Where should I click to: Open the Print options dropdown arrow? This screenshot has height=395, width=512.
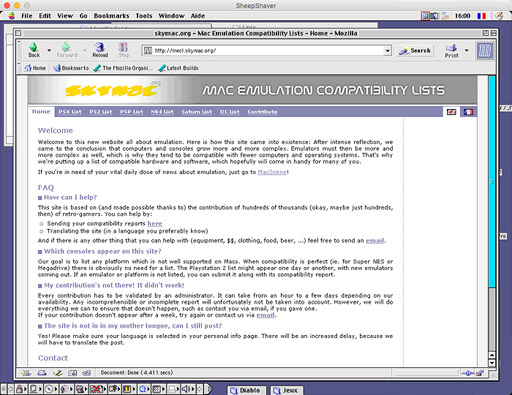click(467, 50)
